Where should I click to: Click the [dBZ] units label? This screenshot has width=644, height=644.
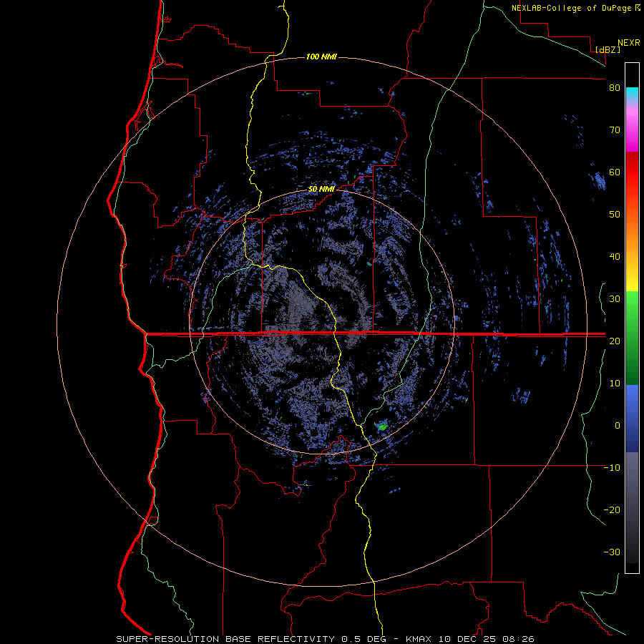[608, 49]
